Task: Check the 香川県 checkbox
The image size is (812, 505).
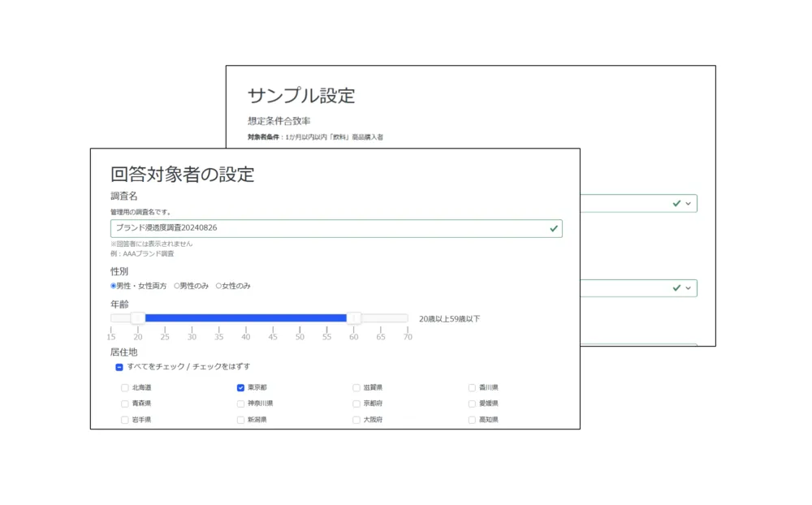Action: pyautogui.click(x=472, y=388)
